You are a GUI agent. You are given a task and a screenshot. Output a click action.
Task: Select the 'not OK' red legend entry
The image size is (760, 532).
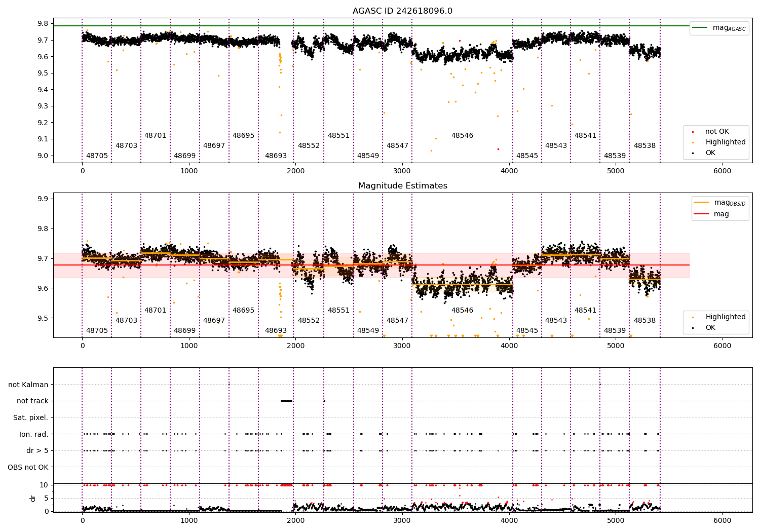pos(711,131)
